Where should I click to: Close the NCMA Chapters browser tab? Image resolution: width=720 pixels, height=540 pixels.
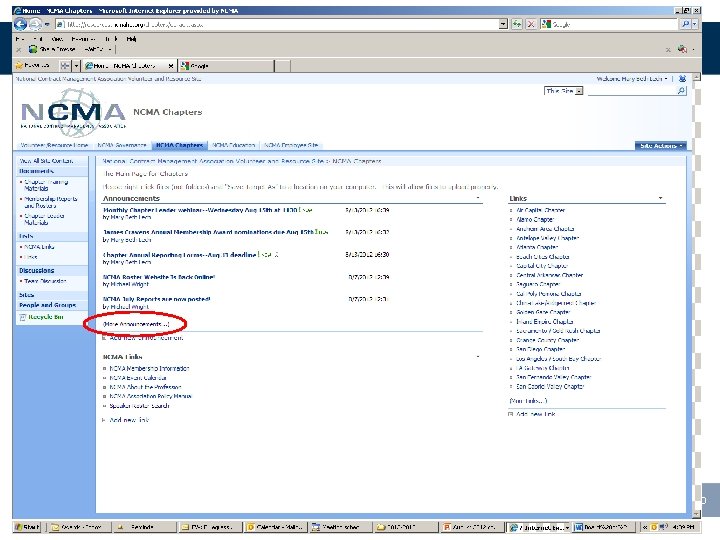170,66
